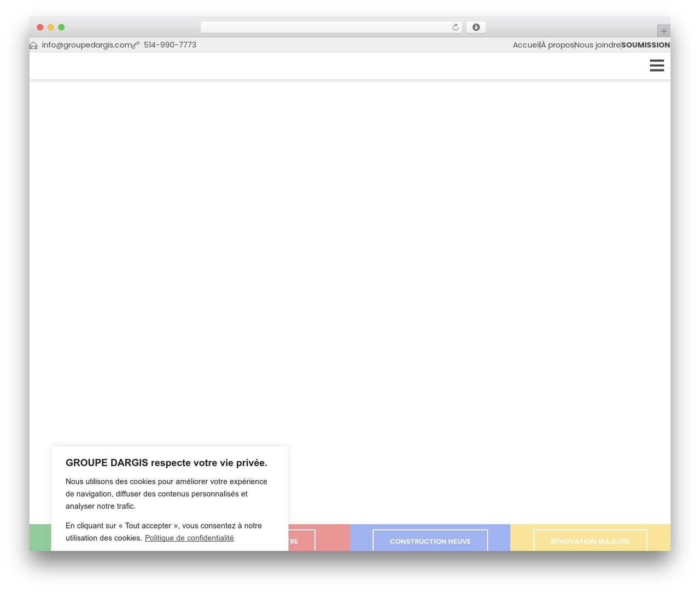Select CONSTRUCTION NEUVE button
700x593 pixels.
click(430, 540)
